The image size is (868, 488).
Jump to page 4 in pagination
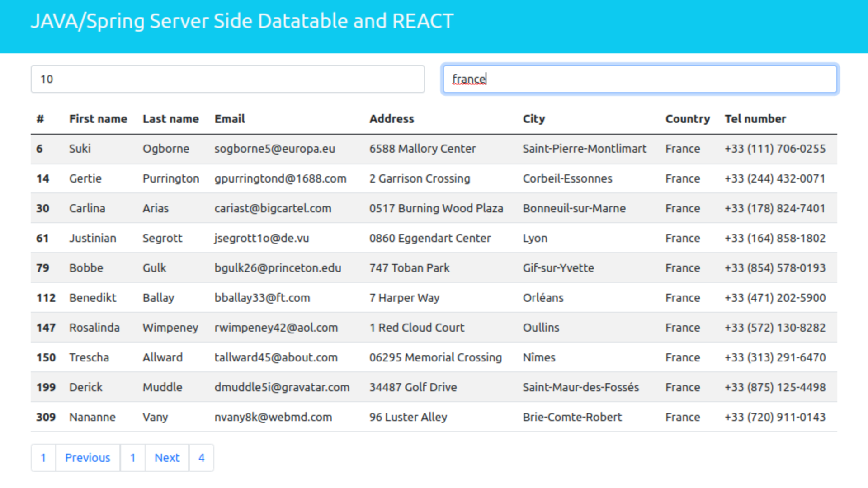(201, 458)
